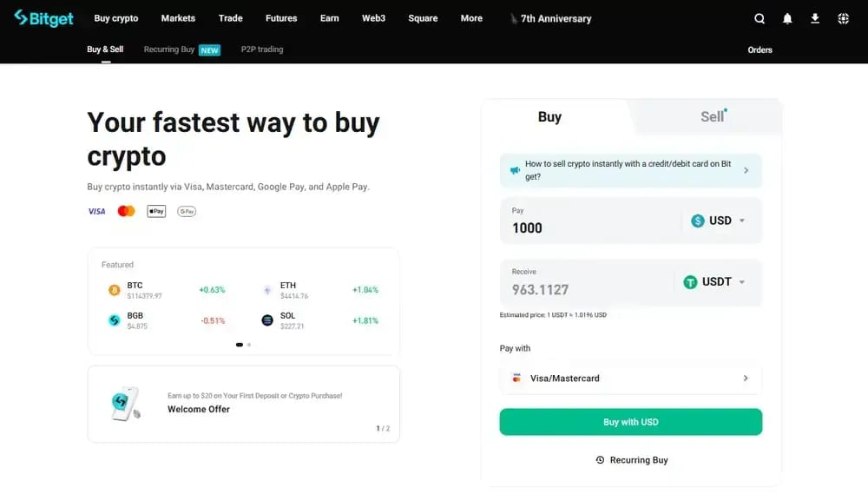
Task: Expand the USDT receive dropdown
Action: point(714,282)
